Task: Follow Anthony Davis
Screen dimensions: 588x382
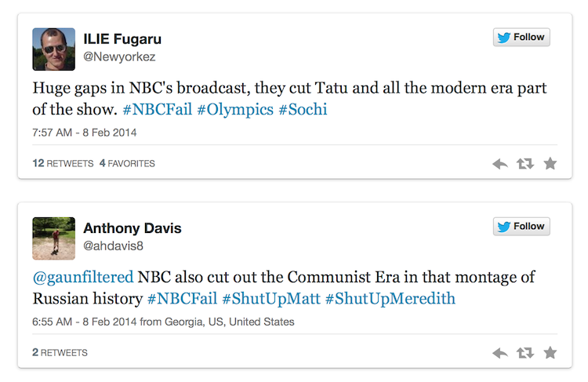Action: (x=521, y=226)
